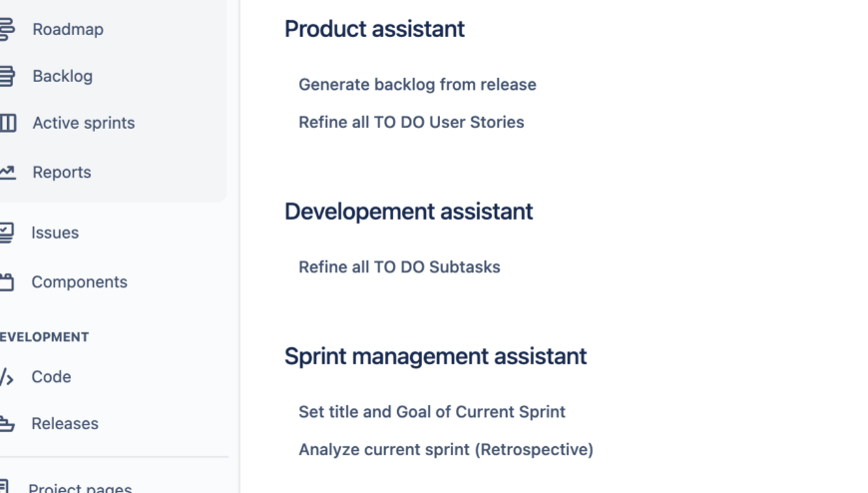Select Refine all TO DO Subtasks

point(399,266)
